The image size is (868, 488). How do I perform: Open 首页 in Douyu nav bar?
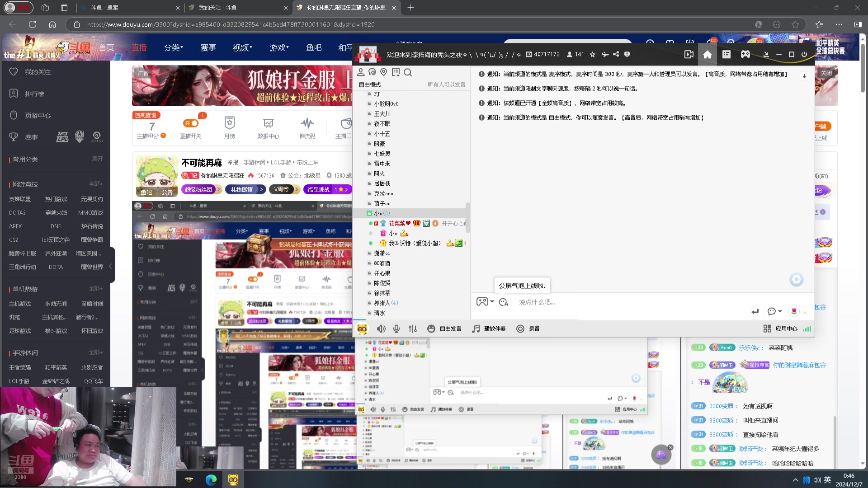pos(107,47)
